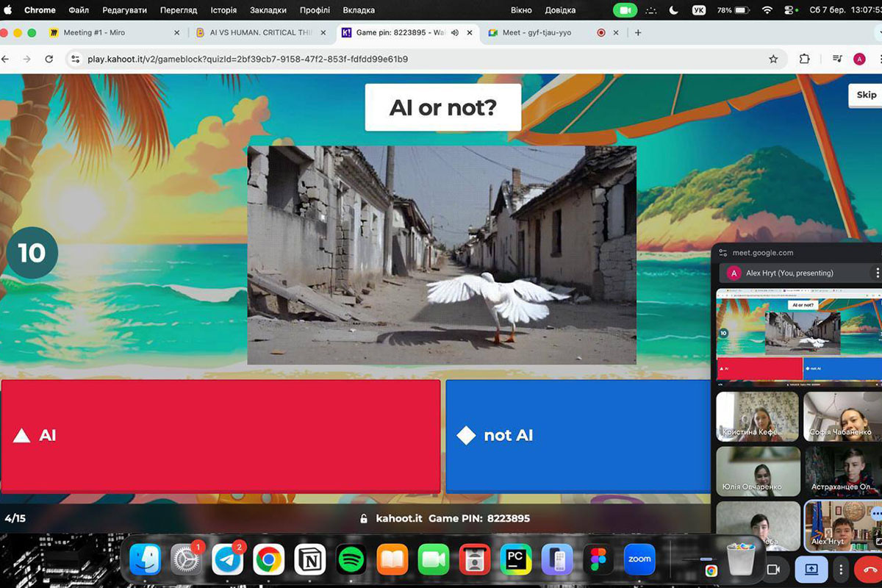The height and width of the screenshot is (588, 882).
Task: Click the goose street question image
Action: pos(442,255)
